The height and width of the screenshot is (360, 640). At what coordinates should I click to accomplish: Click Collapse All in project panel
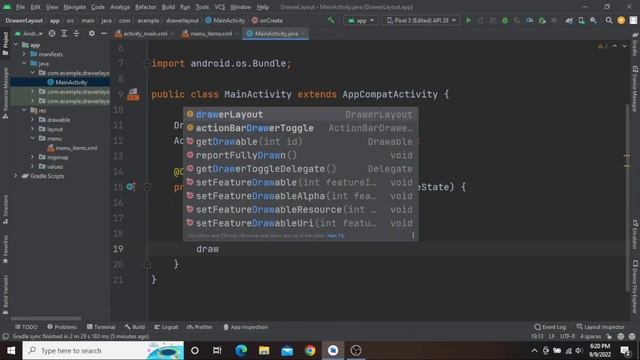tap(76, 33)
